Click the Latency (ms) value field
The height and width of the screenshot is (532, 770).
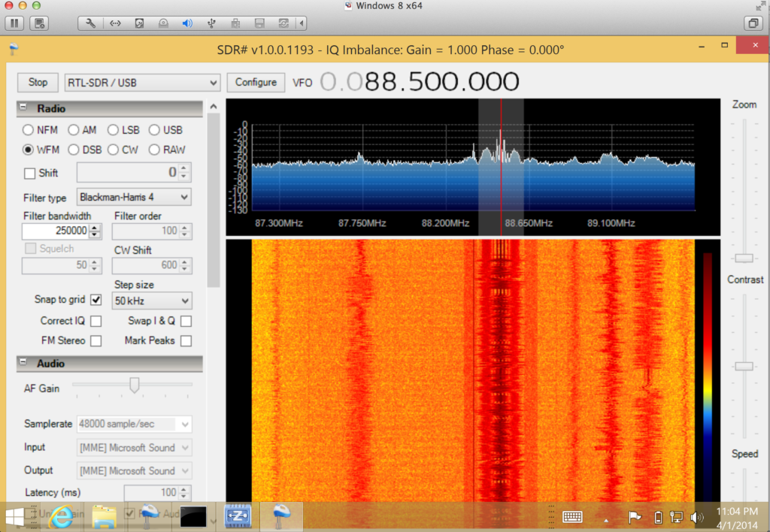click(x=150, y=492)
